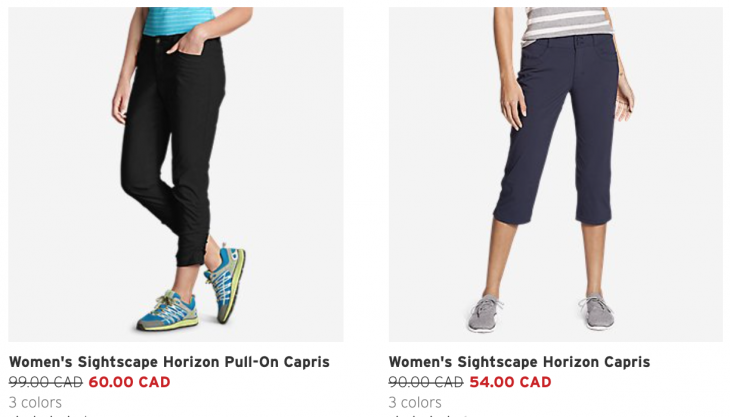Click the star rating below Horizon Capris
The height and width of the screenshot is (417, 730).
click(428, 415)
